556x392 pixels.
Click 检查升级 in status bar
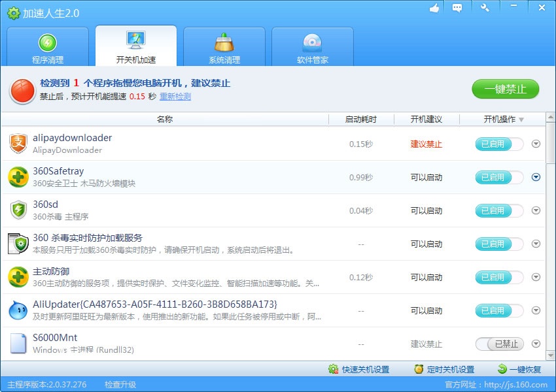(x=120, y=385)
